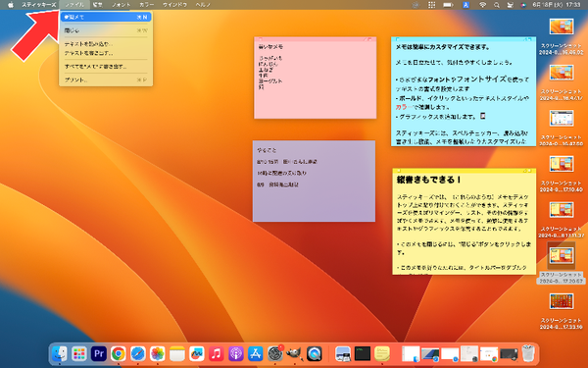The image size is (588, 368).
Task: Open the ウインドウ menu
Action: click(174, 5)
